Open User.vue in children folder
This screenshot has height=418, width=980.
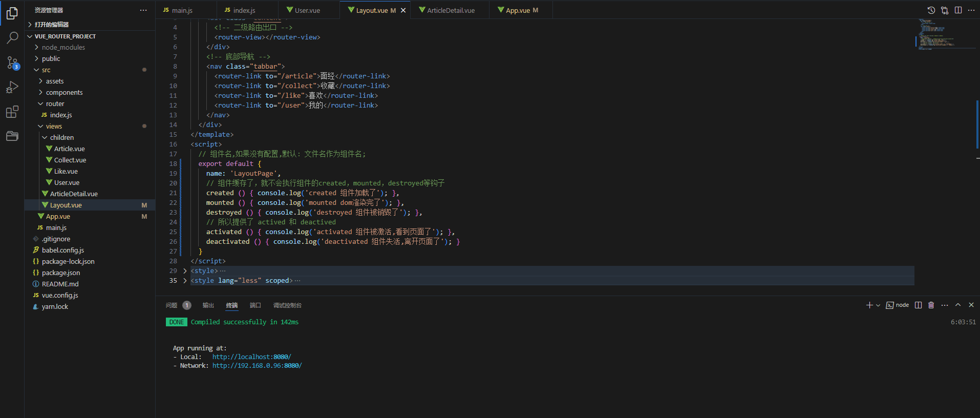point(90,182)
